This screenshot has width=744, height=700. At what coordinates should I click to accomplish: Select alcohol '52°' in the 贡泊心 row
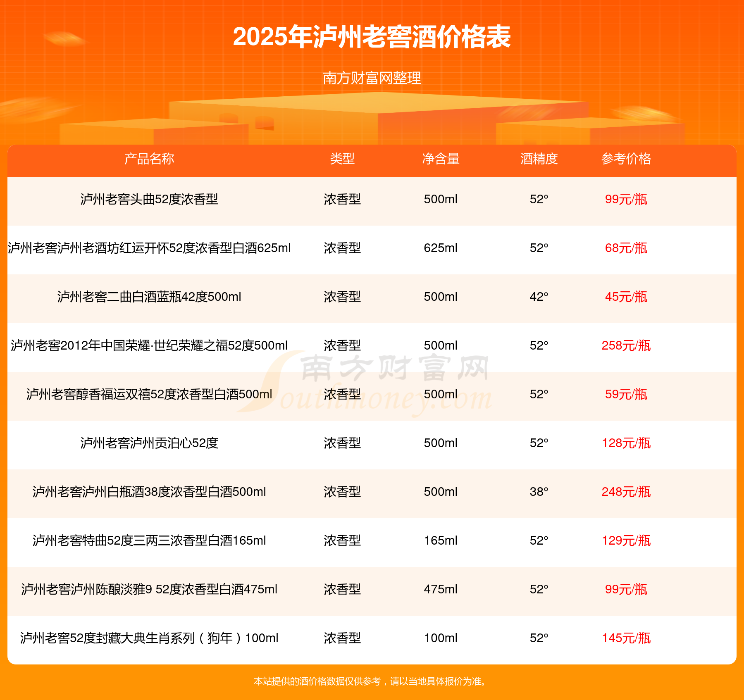coord(539,443)
